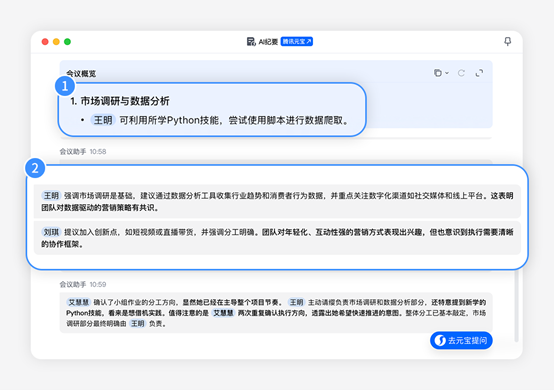This screenshot has width=554, height=390.
Task: Copy the meeting overview content
Action: pos(438,73)
